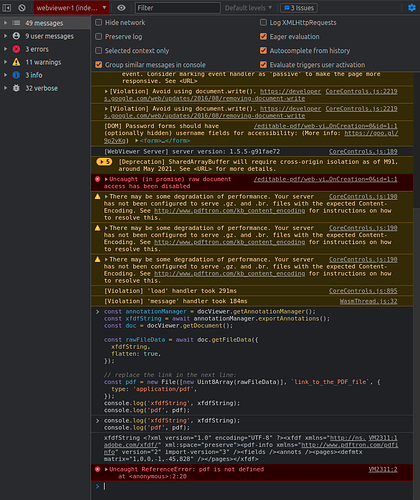420x500 pixels.
Task: Hide the console sidebar panel
Action: click(x=7, y=8)
